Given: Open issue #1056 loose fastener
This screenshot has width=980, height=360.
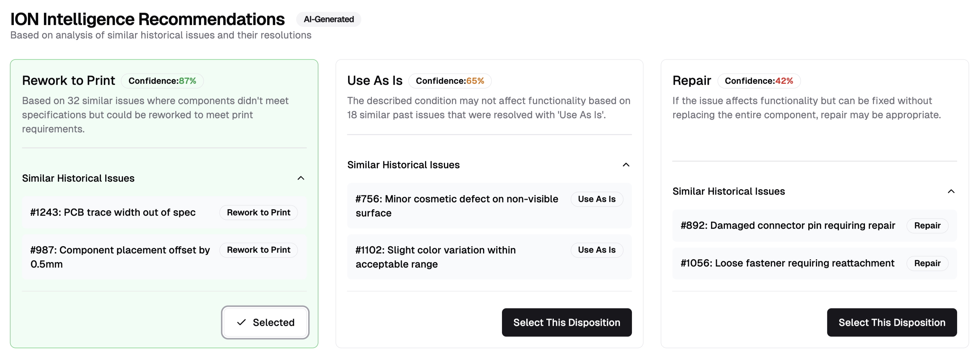Looking at the screenshot, I should tap(787, 263).
